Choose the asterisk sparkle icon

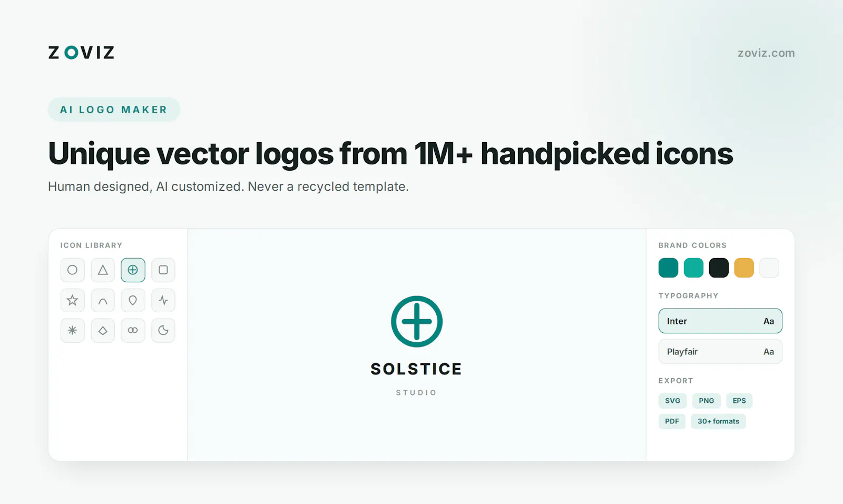tap(73, 330)
